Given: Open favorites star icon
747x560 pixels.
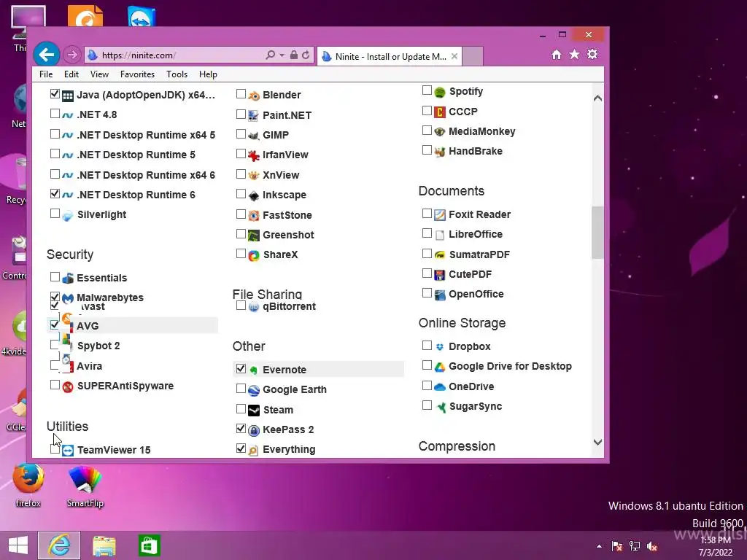Looking at the screenshot, I should (x=575, y=54).
